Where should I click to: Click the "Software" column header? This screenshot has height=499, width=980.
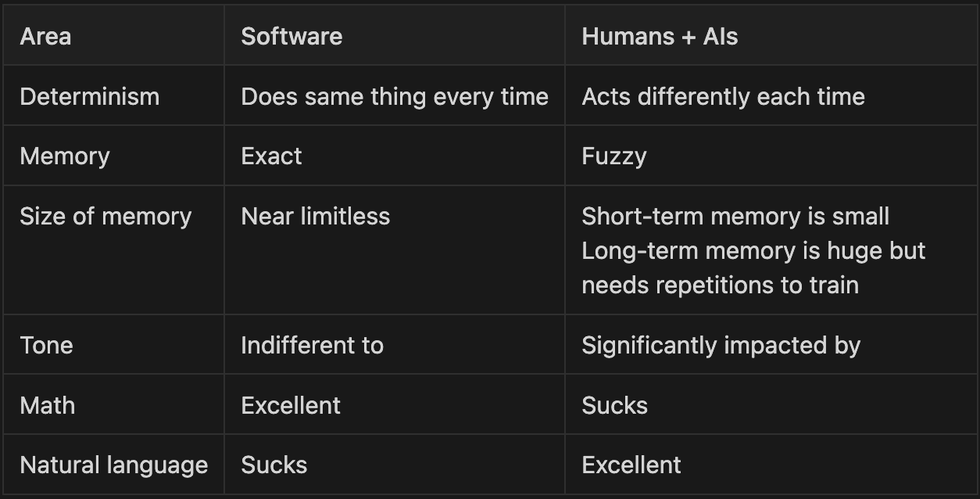pyautogui.click(x=291, y=37)
